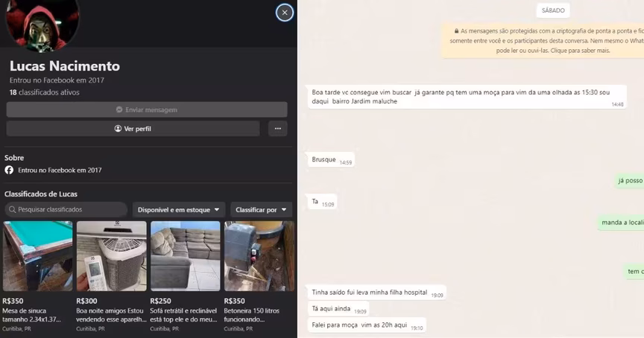Click the lock icon in encryption notice

455,31
